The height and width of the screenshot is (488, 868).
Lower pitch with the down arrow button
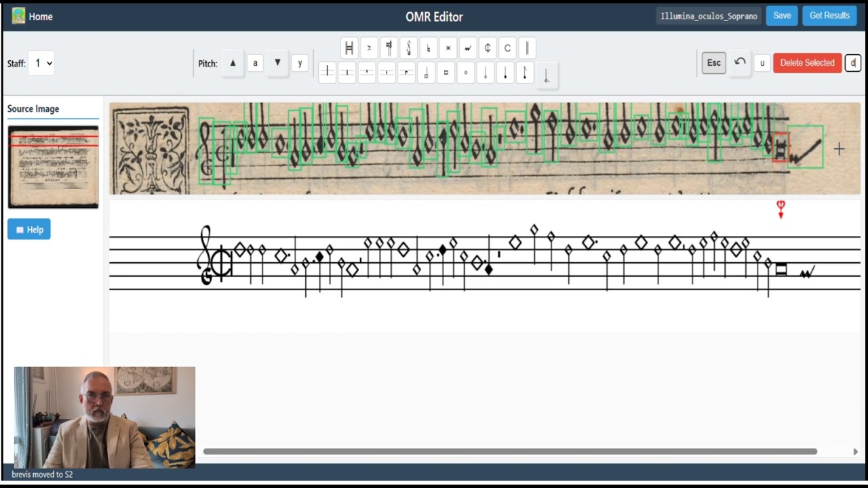coord(277,63)
